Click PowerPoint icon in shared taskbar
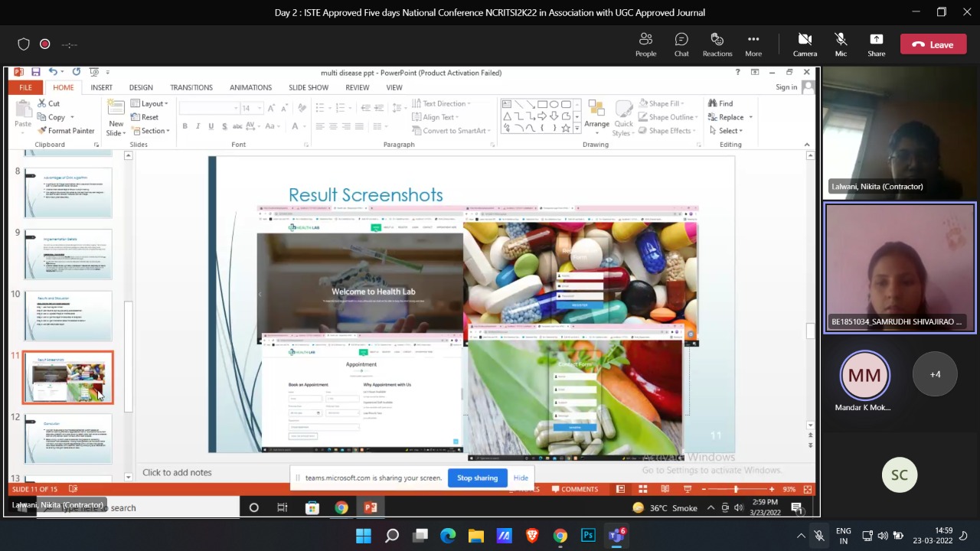980x551 pixels. coord(371,507)
